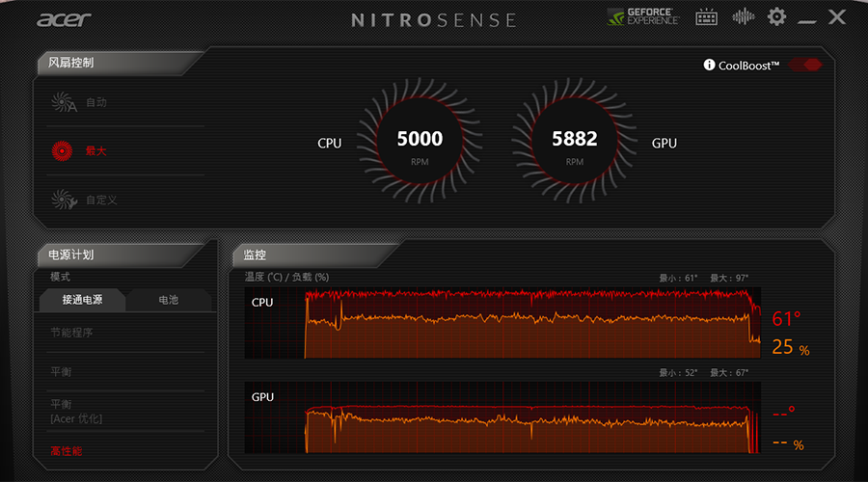Click the GPU -- % load reading
Viewport: 868px width, 482px height.
pos(788,443)
